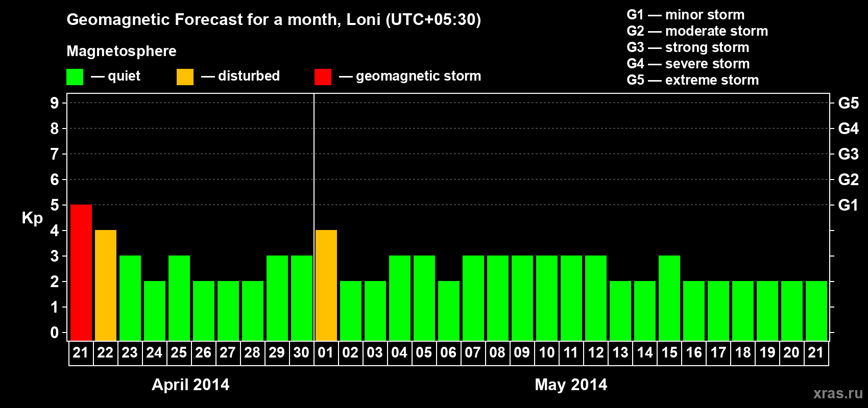Click the green bar for April 25
868x408 pixels.
179,298
